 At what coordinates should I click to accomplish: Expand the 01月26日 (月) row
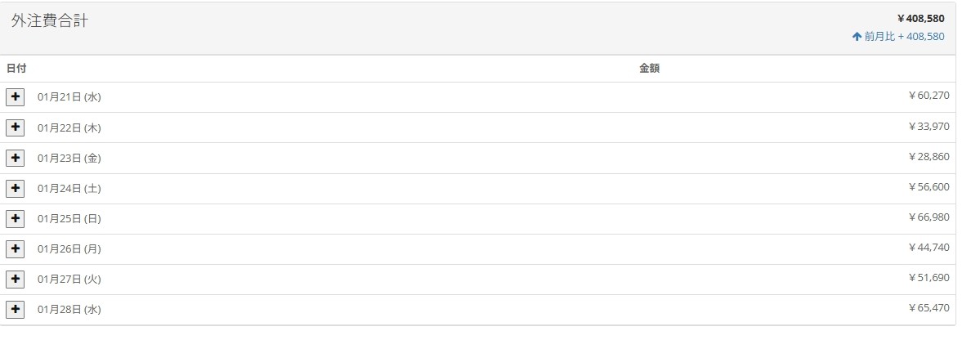(15, 248)
